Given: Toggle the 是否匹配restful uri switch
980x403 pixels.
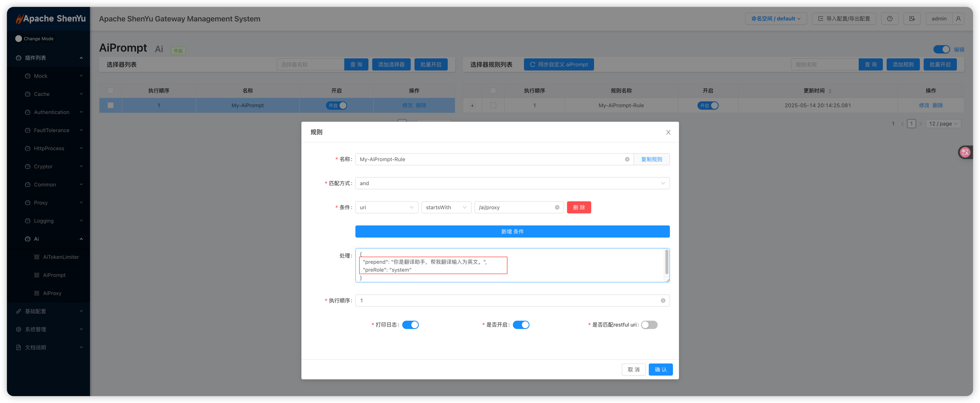Looking at the screenshot, I should point(649,325).
